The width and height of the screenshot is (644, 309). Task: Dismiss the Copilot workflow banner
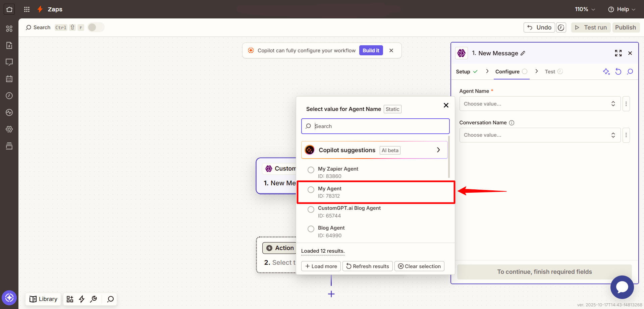coord(391,50)
